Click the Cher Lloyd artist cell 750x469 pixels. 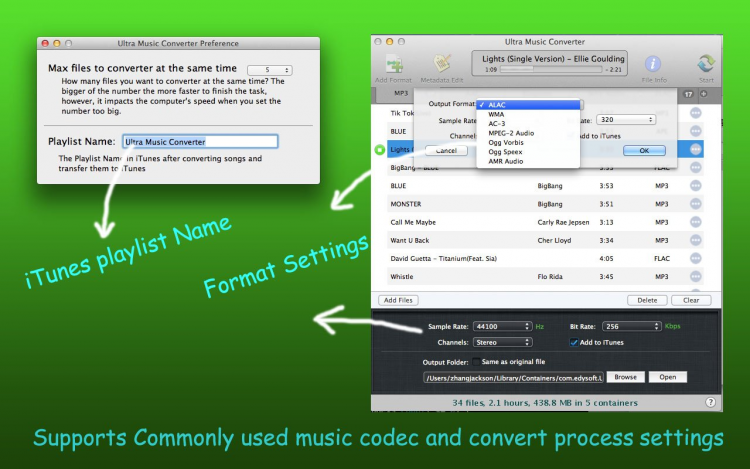tap(554, 240)
